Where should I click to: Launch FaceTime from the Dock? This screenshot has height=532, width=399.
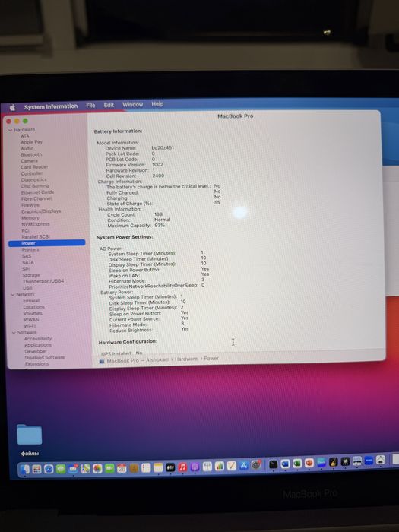pos(109,469)
